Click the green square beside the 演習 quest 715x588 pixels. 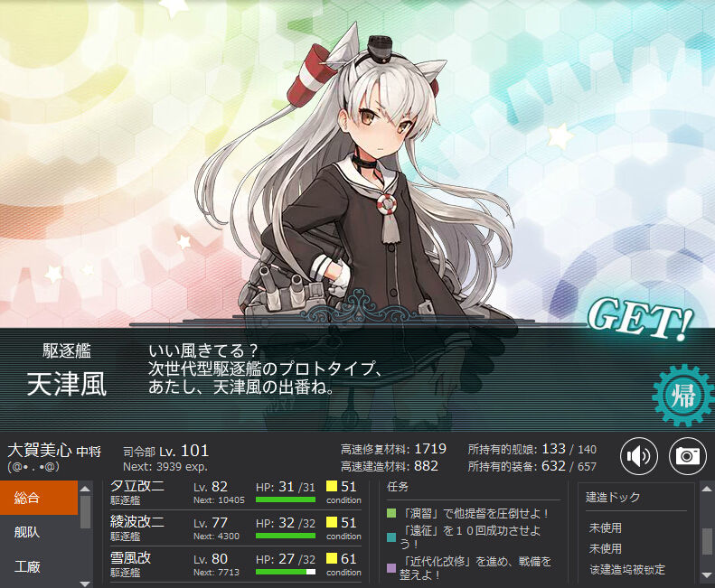(391, 514)
